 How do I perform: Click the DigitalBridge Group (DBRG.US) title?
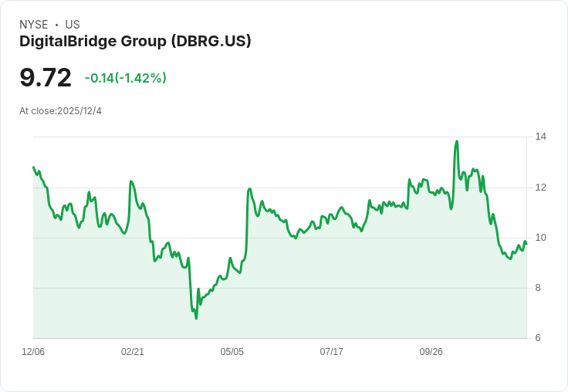(x=135, y=42)
